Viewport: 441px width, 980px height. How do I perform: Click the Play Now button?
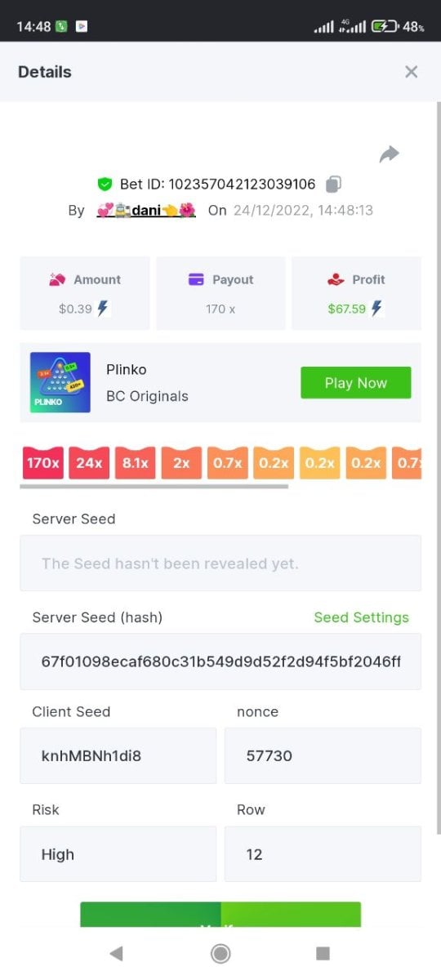[x=356, y=383]
